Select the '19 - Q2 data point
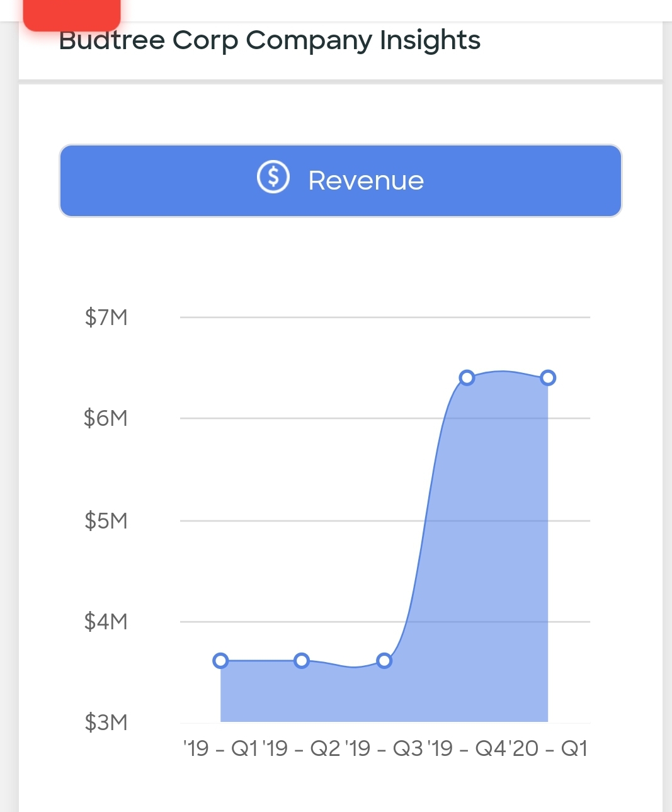 [x=302, y=661]
